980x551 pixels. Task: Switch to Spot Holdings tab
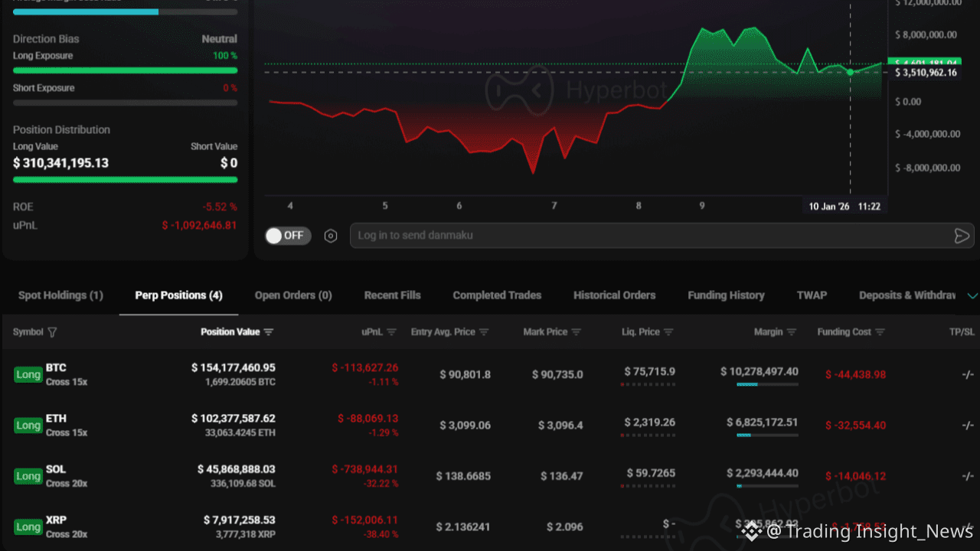pos(60,295)
